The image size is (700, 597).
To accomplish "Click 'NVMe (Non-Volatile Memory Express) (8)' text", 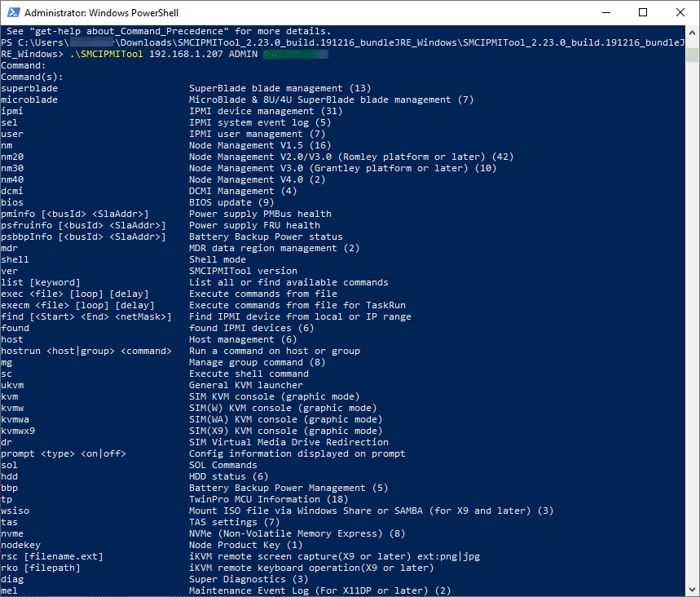I will pos(297,533).
